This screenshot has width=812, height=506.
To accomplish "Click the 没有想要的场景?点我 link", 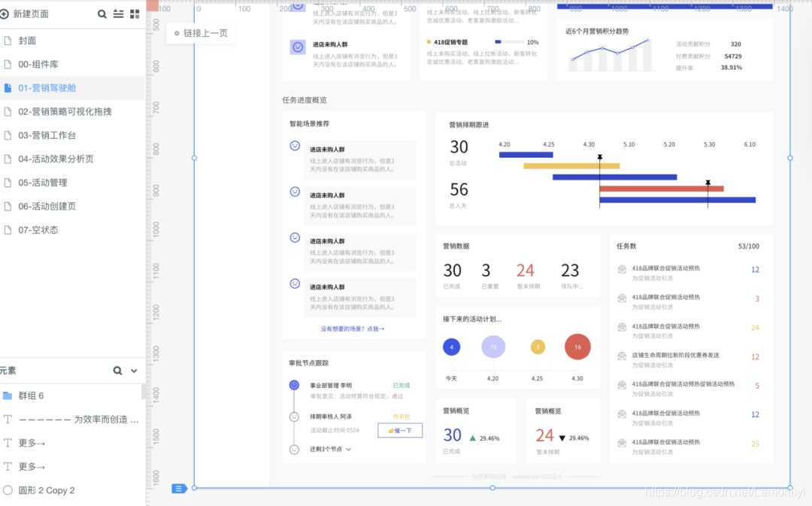I will tap(353, 329).
